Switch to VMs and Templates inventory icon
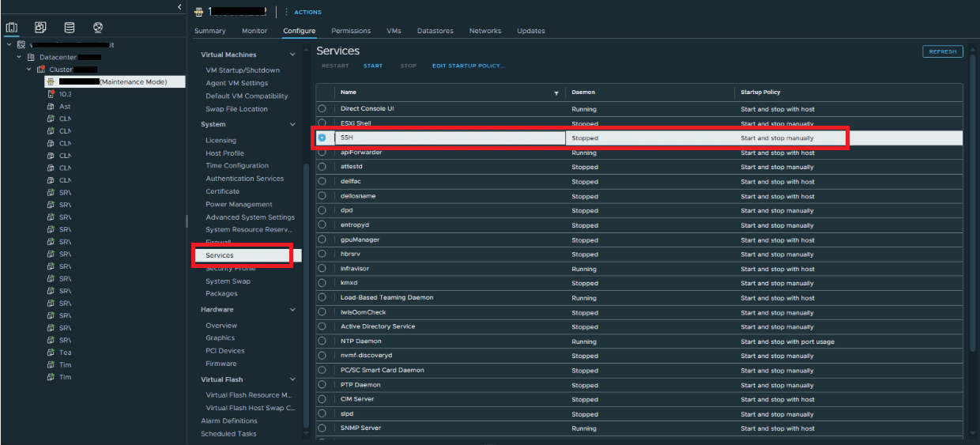The width and height of the screenshot is (980, 445). (x=40, y=28)
